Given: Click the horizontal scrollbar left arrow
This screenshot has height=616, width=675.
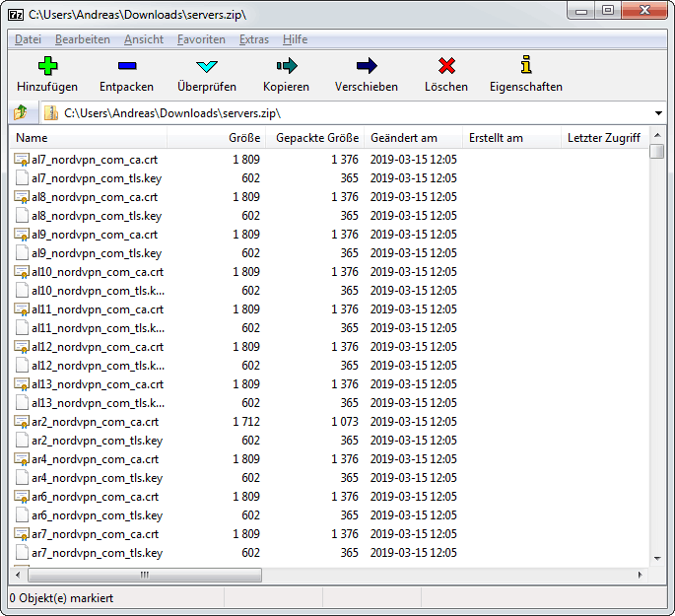Looking at the screenshot, I should pyautogui.click(x=18, y=576).
